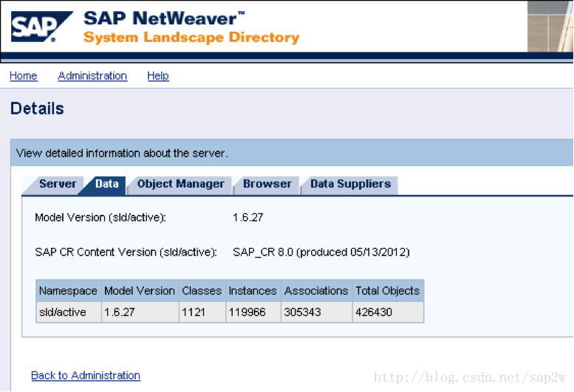Click the SAP logo in header

coord(41,27)
